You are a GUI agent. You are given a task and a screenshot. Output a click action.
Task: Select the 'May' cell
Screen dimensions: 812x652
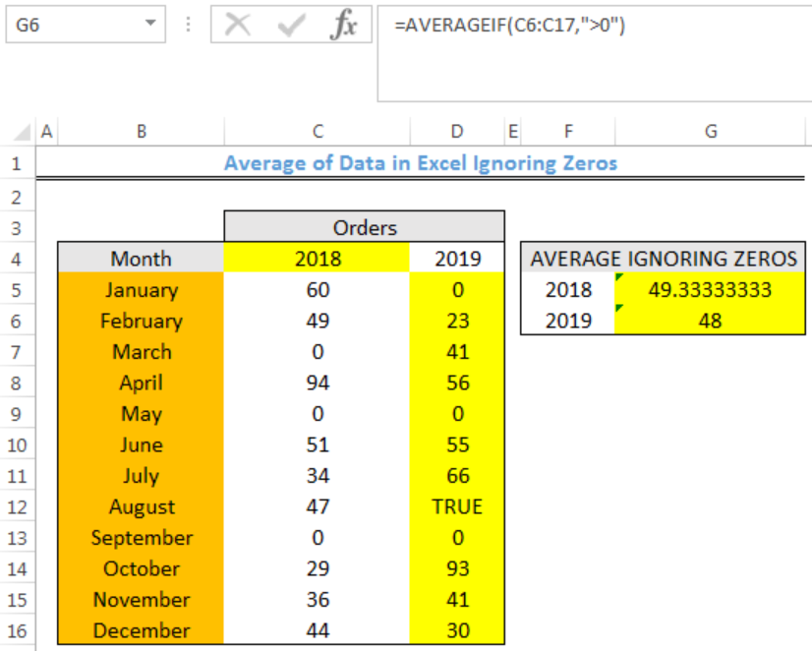[141, 413]
